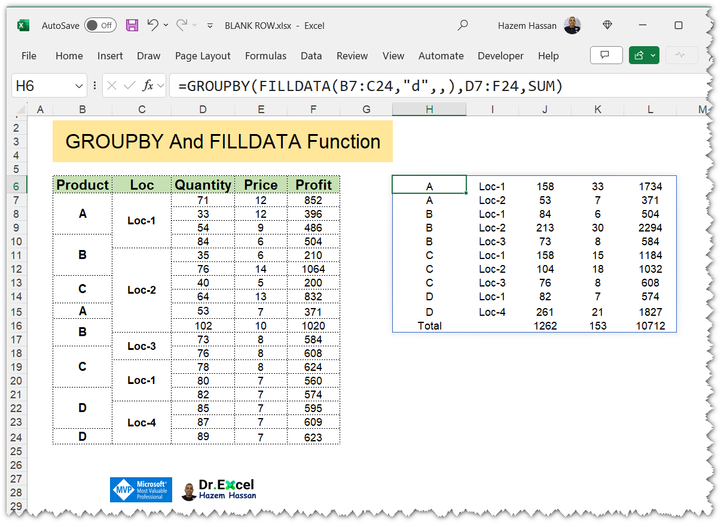Open the Redo history dropdown
The height and width of the screenshot is (527, 724).
(195, 25)
